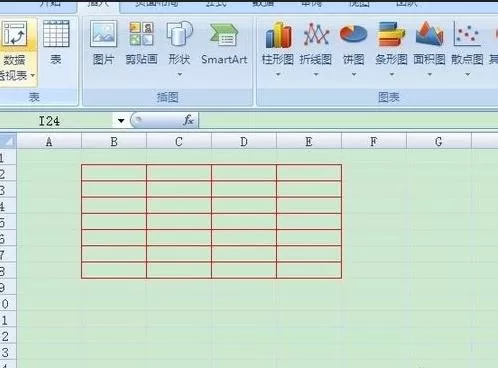Select column A header
This screenshot has width=498, height=368.
point(49,142)
